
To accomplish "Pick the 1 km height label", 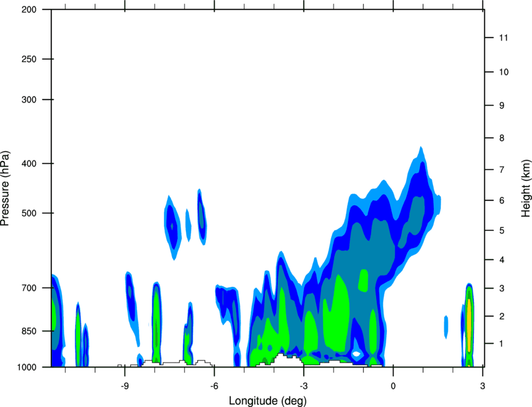I will (x=502, y=344).
